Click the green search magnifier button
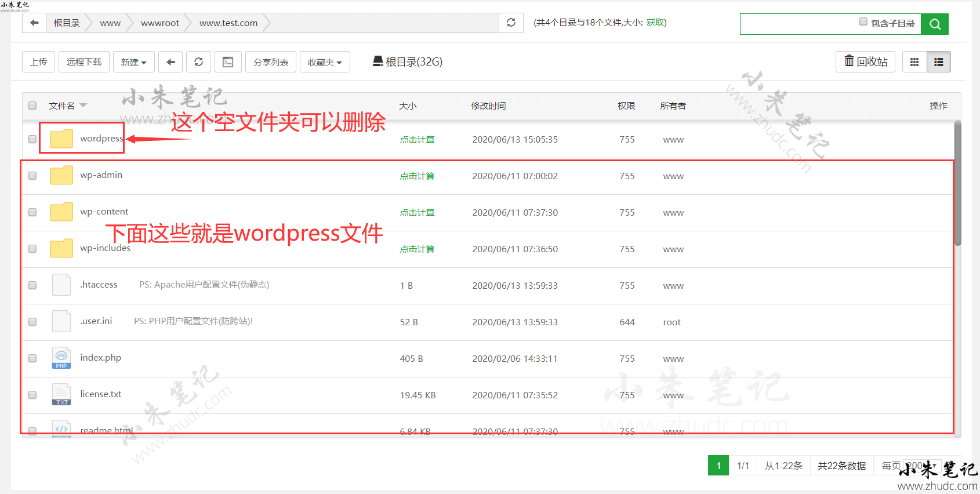Image resolution: width=980 pixels, height=494 pixels. tap(934, 24)
